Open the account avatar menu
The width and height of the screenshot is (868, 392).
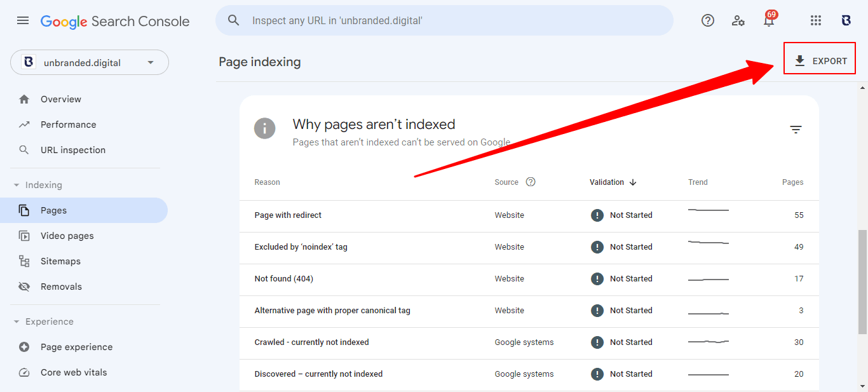pos(846,20)
